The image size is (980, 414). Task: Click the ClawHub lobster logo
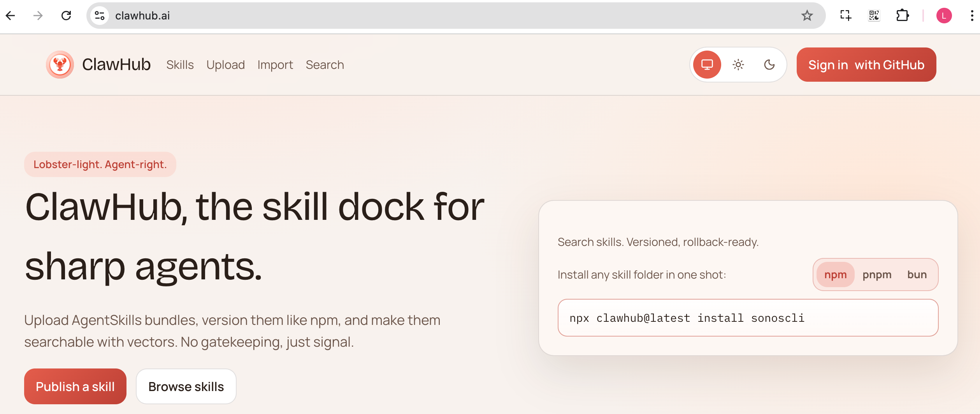60,65
